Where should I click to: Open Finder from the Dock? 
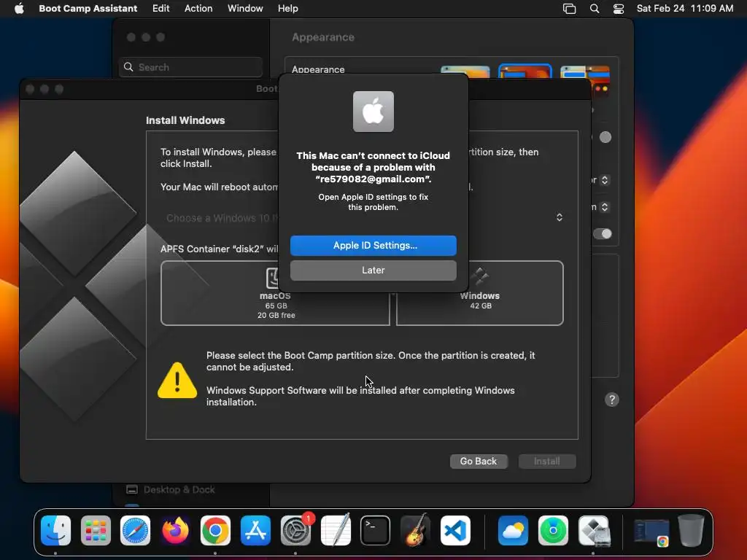click(x=55, y=530)
